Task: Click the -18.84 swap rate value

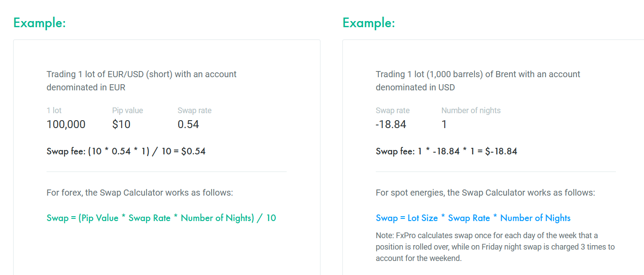Action: [391, 125]
